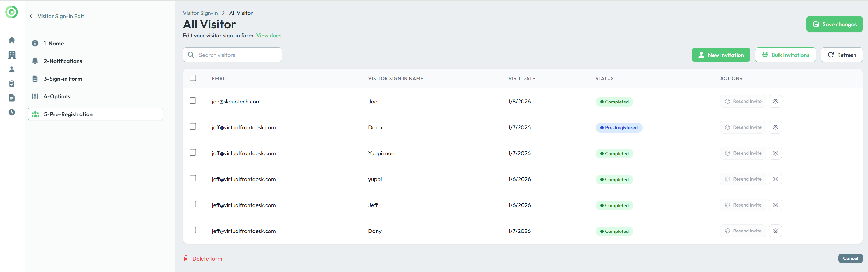Check the box for visitor Joe
The height and width of the screenshot is (272, 868).
tap(193, 101)
